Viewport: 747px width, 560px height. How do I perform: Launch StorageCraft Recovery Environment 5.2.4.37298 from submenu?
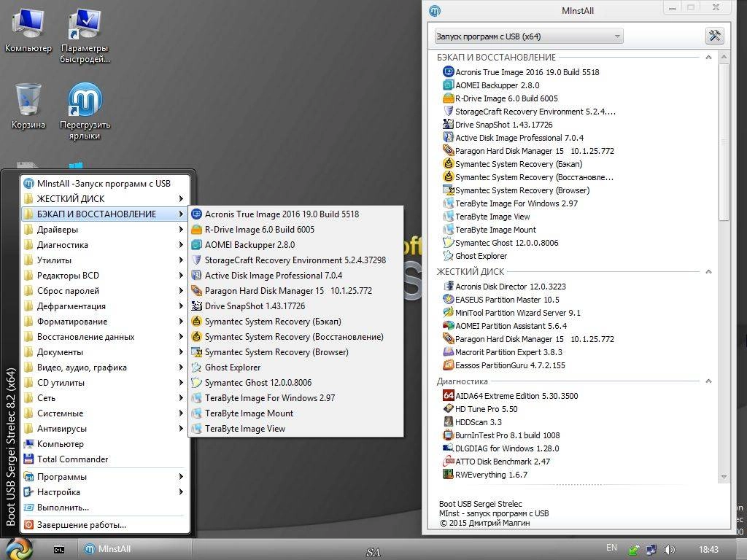pyautogui.click(x=296, y=260)
